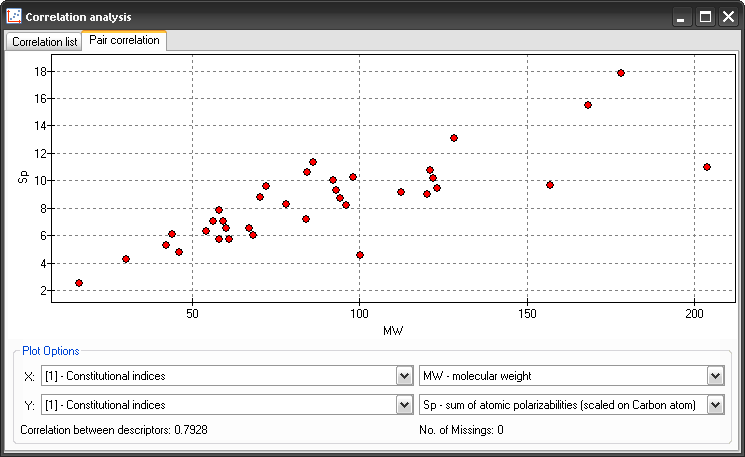
Task: Click the Y Constitutional indices combo box
Action: click(x=227, y=405)
